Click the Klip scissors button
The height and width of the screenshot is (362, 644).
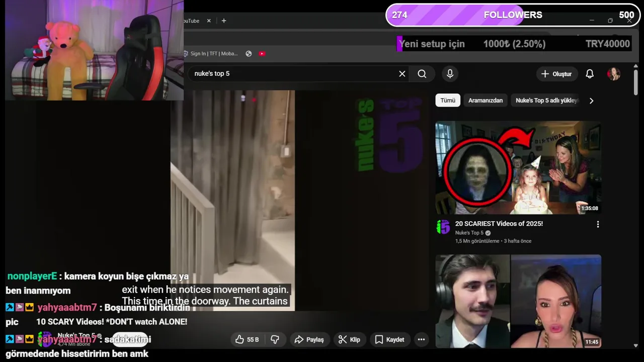pyautogui.click(x=349, y=339)
